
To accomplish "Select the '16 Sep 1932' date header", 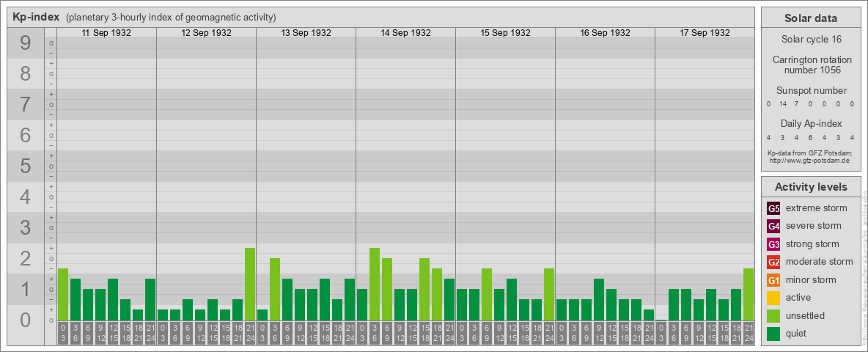I will tap(605, 33).
